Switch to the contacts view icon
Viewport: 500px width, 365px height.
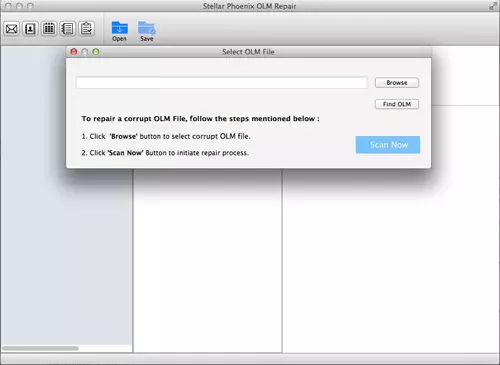30,29
